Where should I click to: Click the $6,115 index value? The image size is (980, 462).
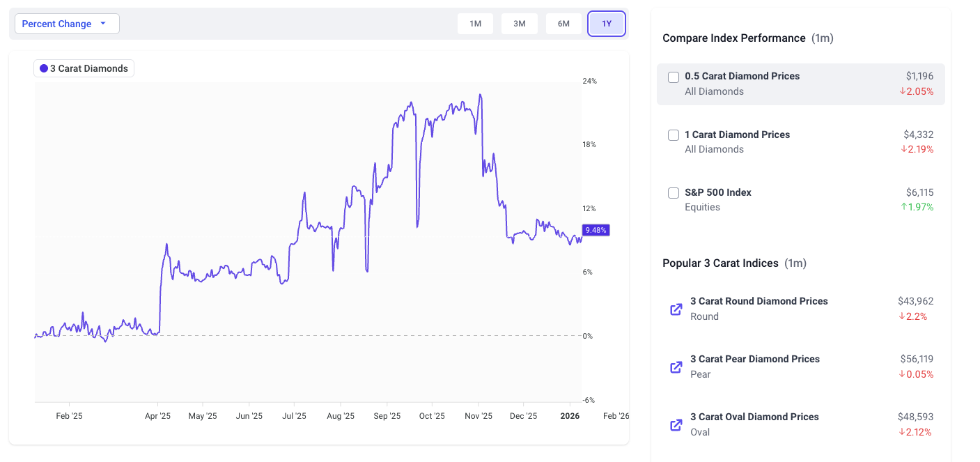919,192
